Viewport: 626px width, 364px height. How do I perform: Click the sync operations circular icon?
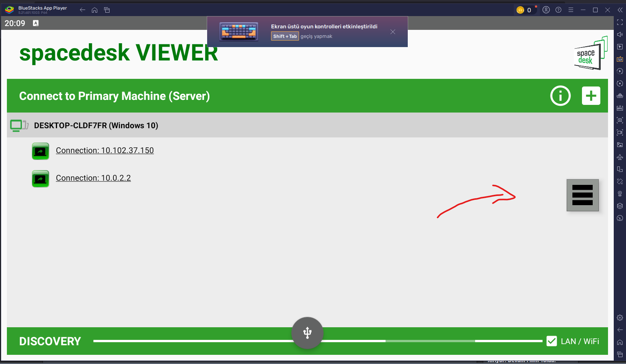click(620, 83)
